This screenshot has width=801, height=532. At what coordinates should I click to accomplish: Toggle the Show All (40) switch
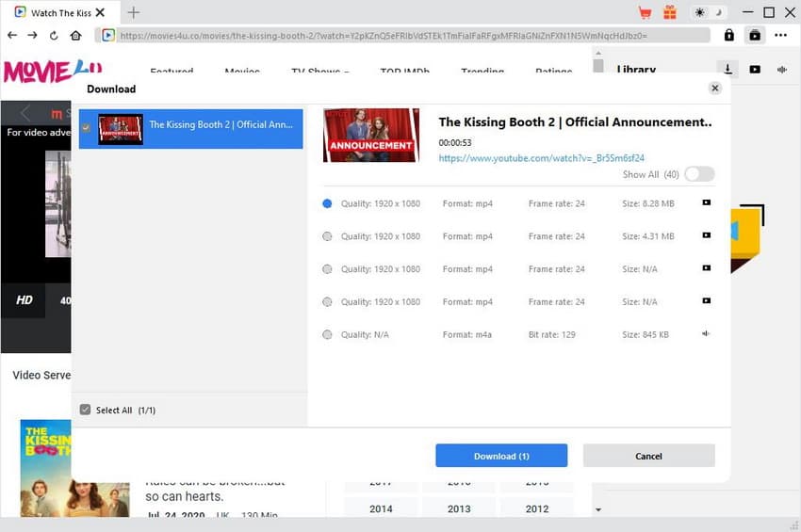[x=699, y=174]
